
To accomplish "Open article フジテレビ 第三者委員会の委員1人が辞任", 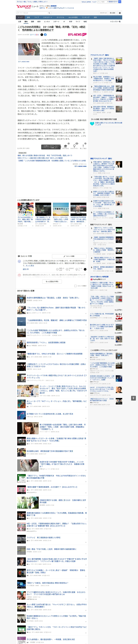I will pos(43,538).
